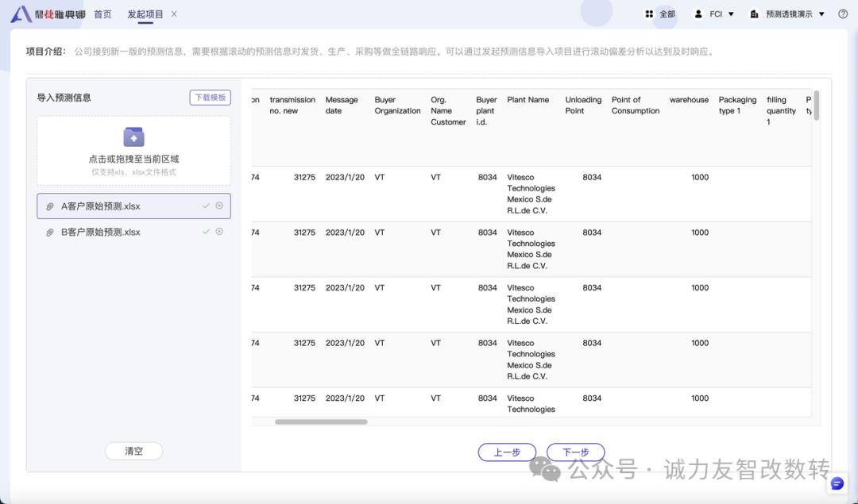
Task: Click the upload folder icon
Action: (x=133, y=137)
